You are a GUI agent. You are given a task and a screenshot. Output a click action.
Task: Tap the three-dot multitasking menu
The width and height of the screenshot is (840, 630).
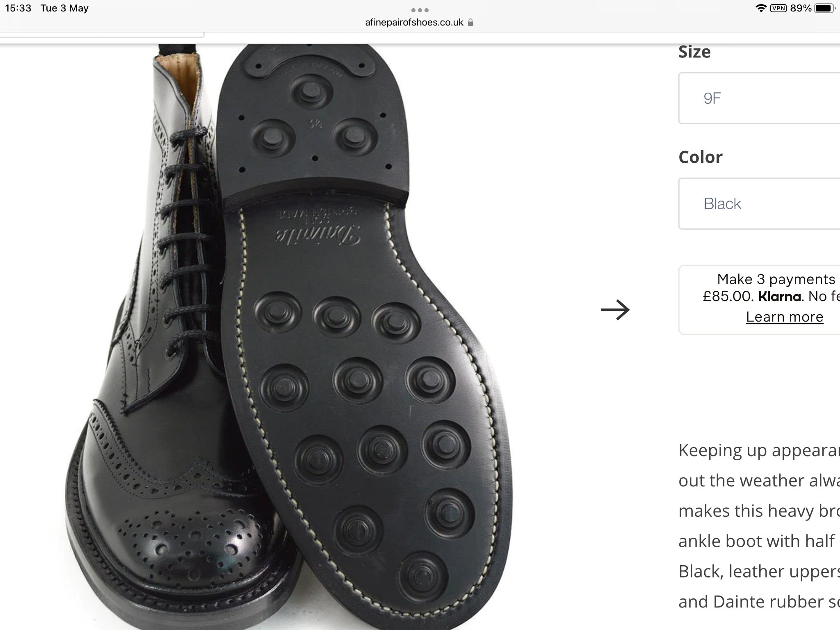click(420, 10)
